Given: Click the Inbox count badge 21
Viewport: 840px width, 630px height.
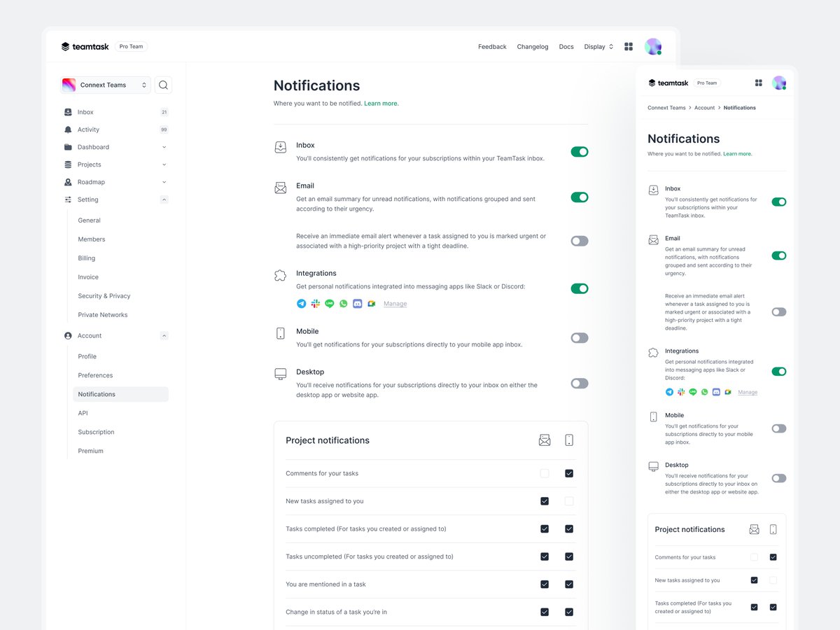Looking at the screenshot, I should pyautogui.click(x=164, y=112).
